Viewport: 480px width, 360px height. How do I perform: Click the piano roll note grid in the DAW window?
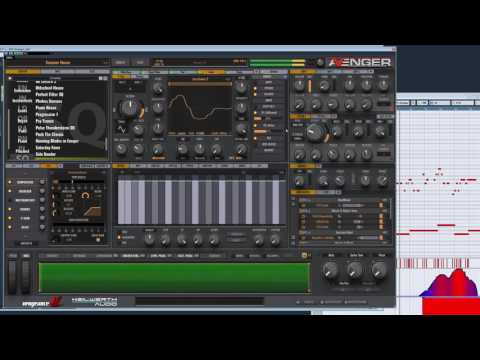[x=439, y=182]
